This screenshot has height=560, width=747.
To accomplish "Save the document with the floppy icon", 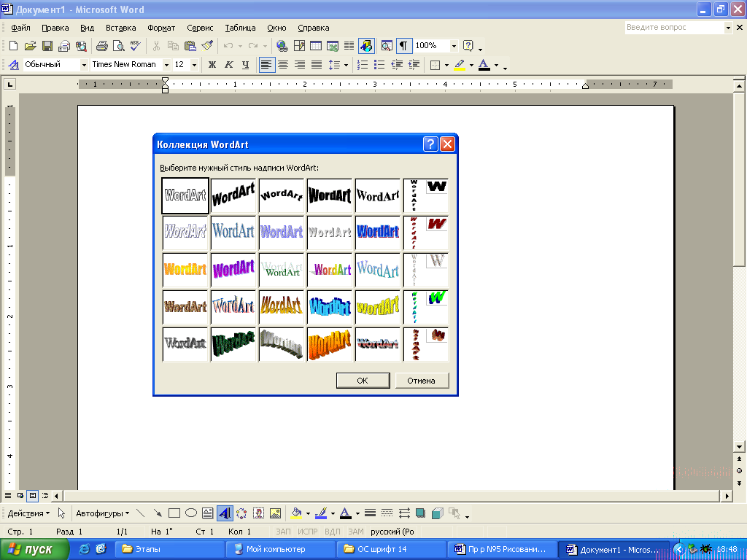I will pyautogui.click(x=47, y=46).
